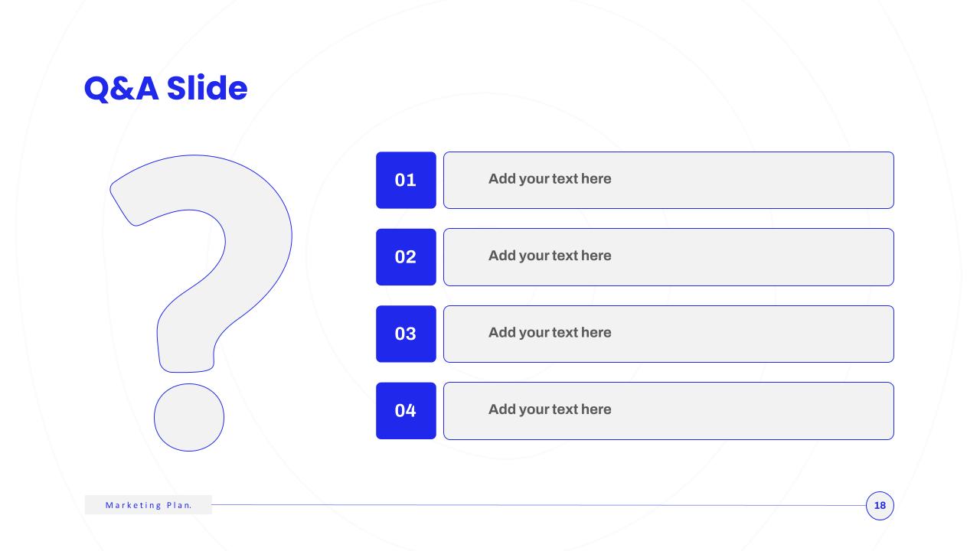Click the blue 03 number box
980x551 pixels.
[406, 334]
